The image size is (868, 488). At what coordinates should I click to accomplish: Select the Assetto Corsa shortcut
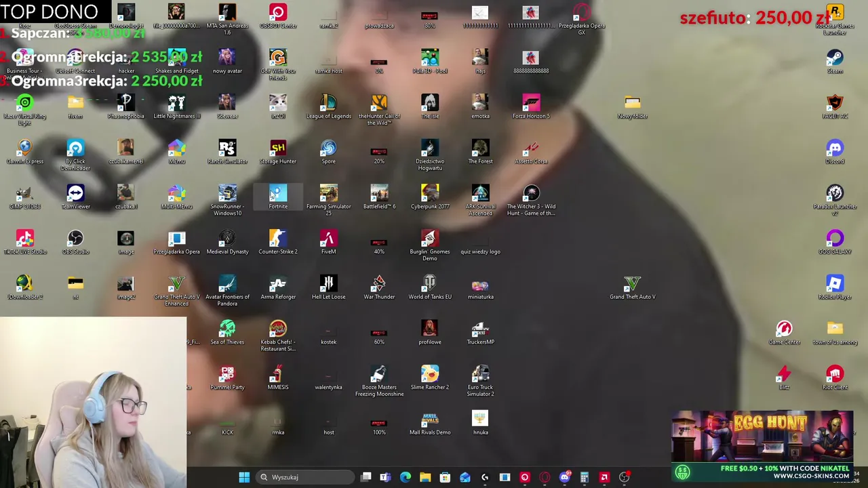[531, 151]
